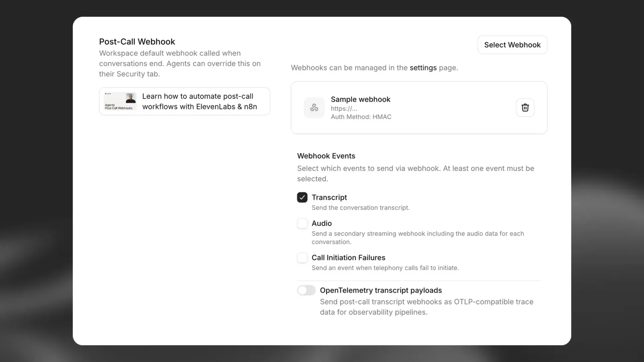Viewport: 644px width, 362px height.
Task: Click the Post-Call Webhook heading
Action: (137, 42)
